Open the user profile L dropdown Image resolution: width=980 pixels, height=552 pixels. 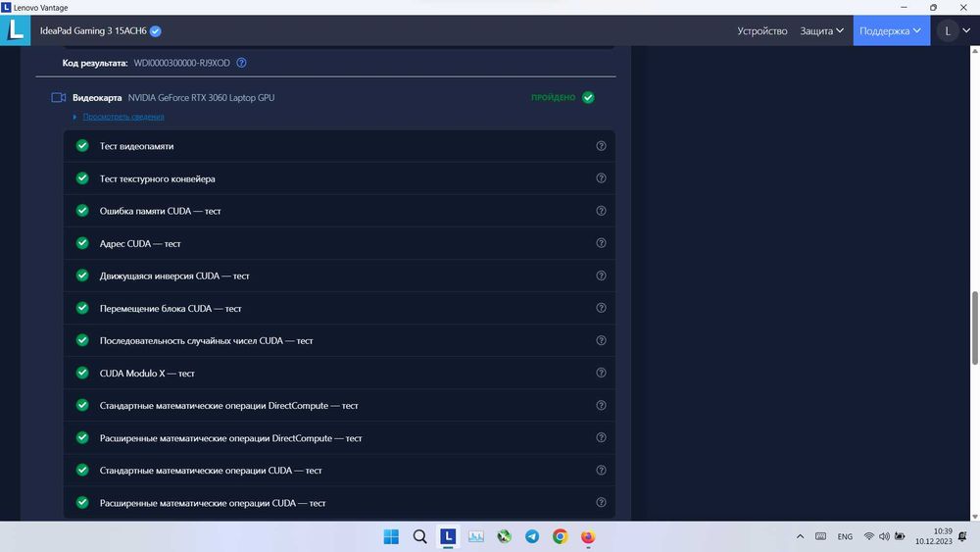956,30
